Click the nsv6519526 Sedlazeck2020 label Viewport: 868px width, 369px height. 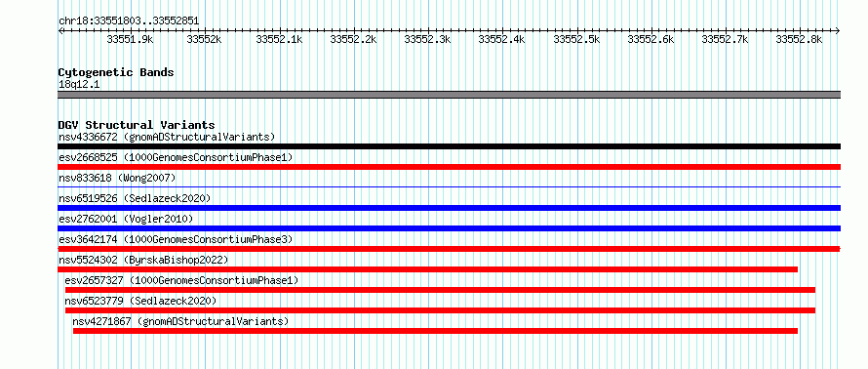pyautogui.click(x=135, y=198)
